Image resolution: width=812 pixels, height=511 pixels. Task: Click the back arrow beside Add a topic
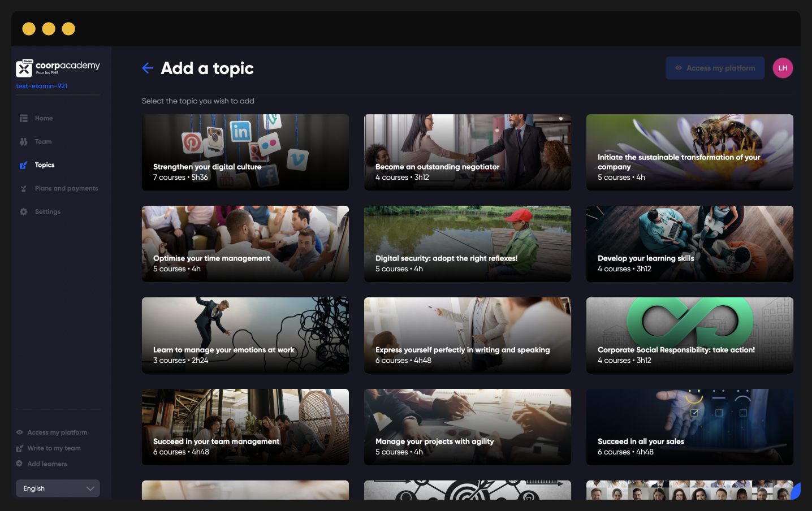(x=148, y=68)
